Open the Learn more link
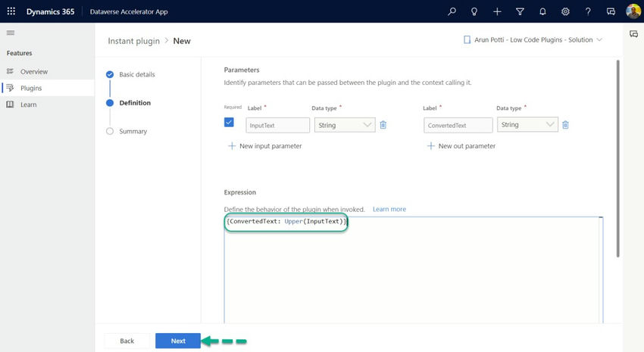The height and width of the screenshot is (352, 644). [x=389, y=209]
